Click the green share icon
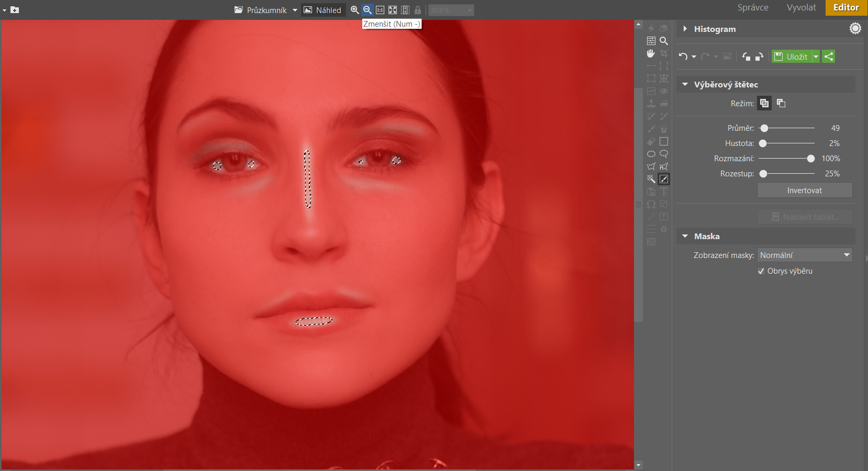 point(829,57)
